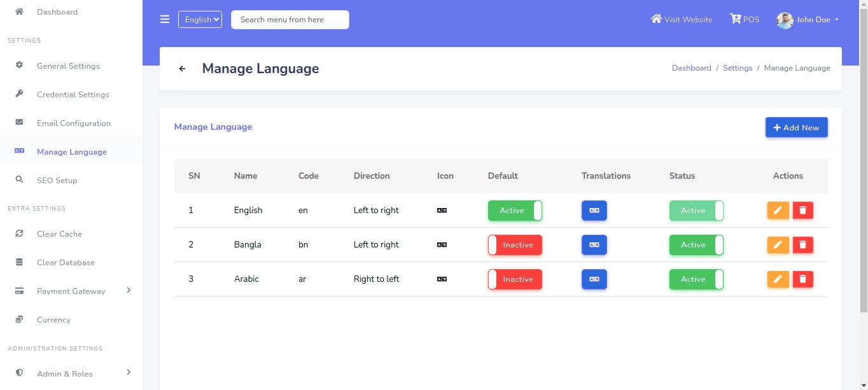Set Bangla as default language toggle
Screen dimensions: 868x390
(515, 245)
